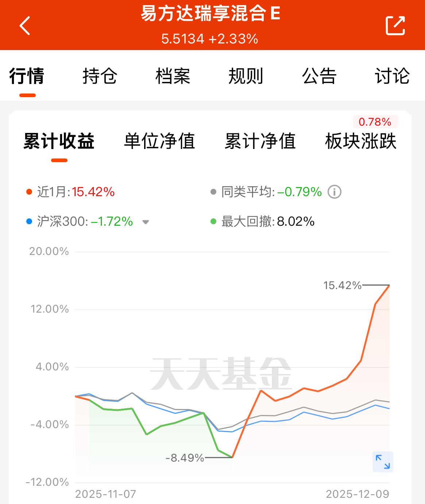Tap the -8.49% low point marker
The image size is (425, 504).
tap(185, 458)
